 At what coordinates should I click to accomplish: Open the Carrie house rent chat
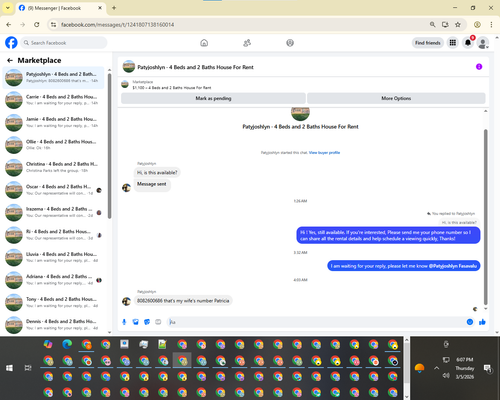(x=54, y=100)
